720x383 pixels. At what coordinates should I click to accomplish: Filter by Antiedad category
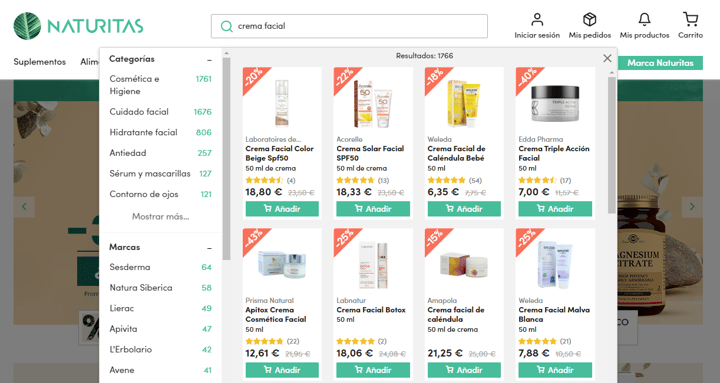[160, 153]
